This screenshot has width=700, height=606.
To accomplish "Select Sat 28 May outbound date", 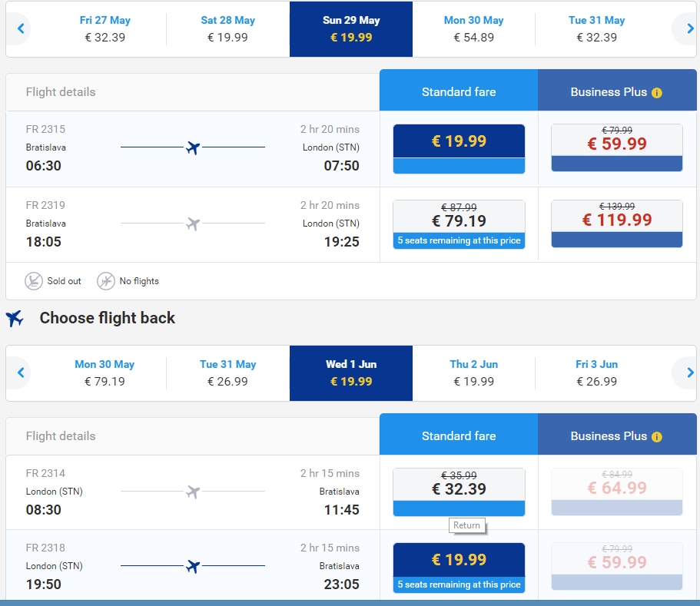I will [x=227, y=29].
